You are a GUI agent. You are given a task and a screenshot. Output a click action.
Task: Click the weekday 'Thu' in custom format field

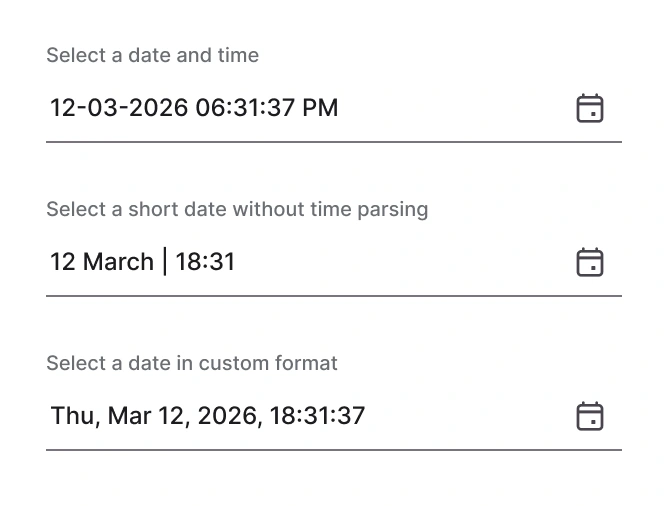tap(71, 416)
